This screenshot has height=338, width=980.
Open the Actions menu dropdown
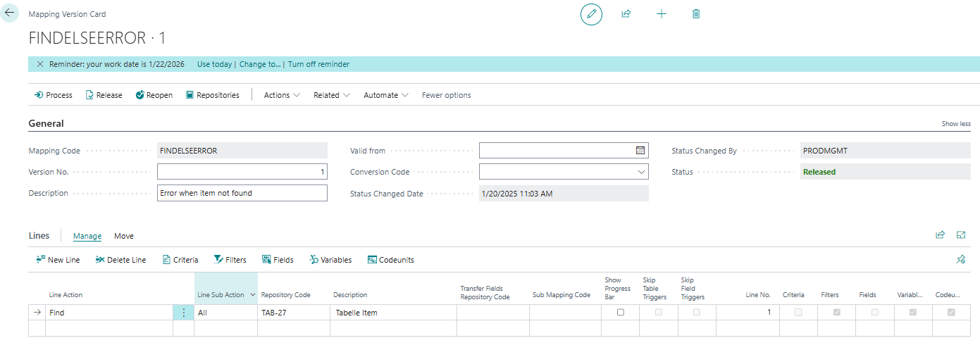tap(282, 95)
